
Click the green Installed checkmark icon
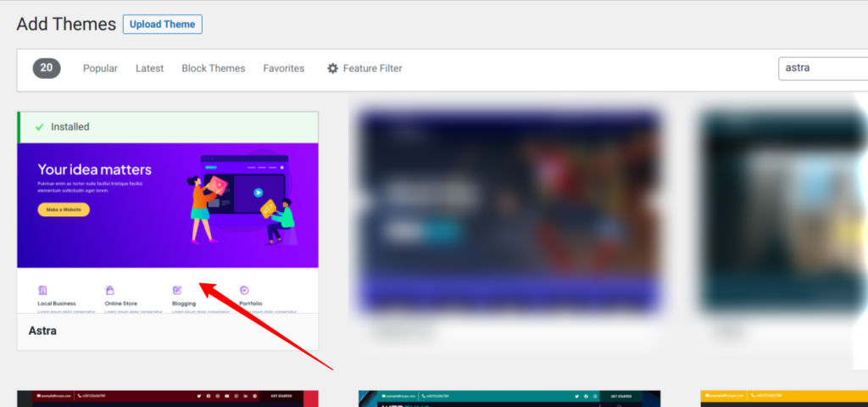(x=39, y=127)
